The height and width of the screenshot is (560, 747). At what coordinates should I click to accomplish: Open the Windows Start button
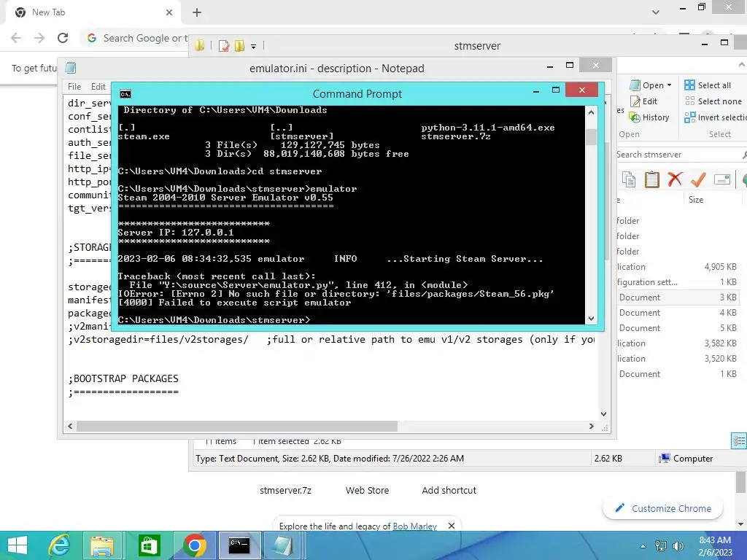click(18, 545)
